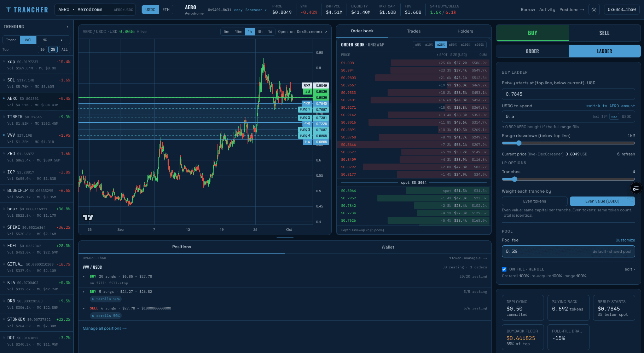Image resolution: width=644 pixels, height=353 pixels.
Task: Expand the BUY 5 rungs position row
Action: point(84,292)
